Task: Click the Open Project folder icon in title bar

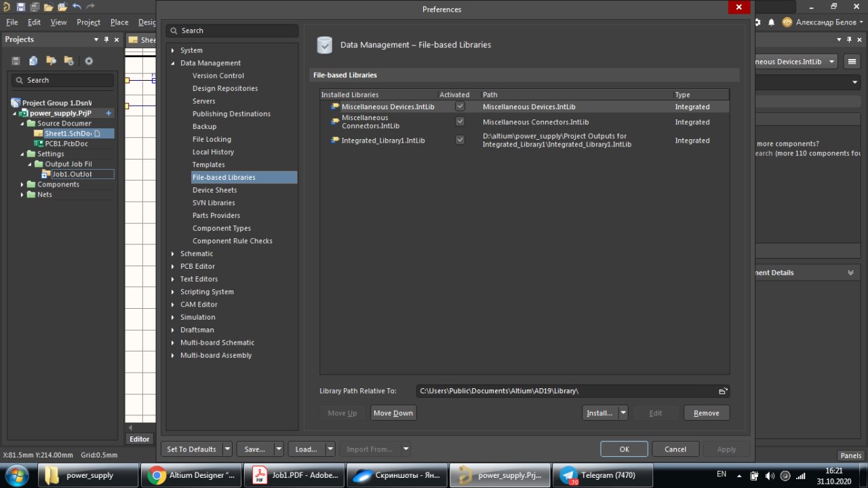Action: pos(62,7)
